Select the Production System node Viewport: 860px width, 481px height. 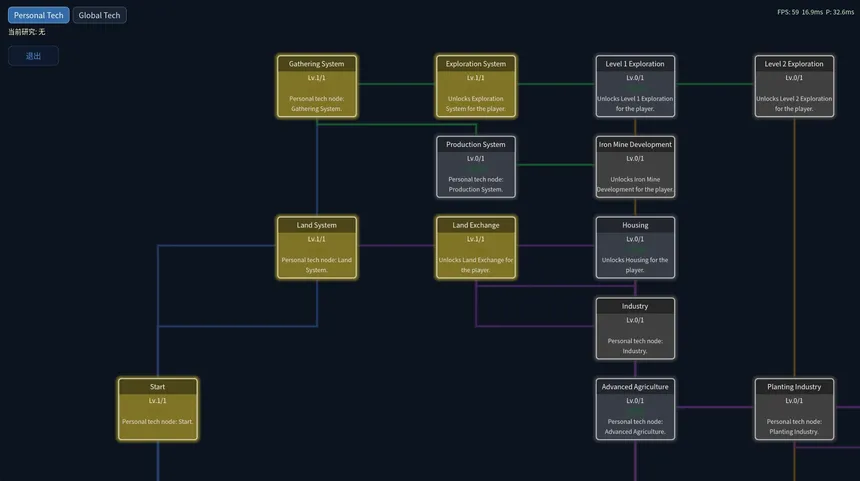(476, 167)
